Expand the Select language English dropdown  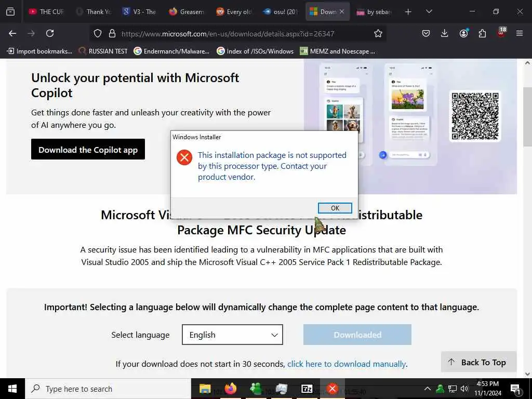point(232,335)
